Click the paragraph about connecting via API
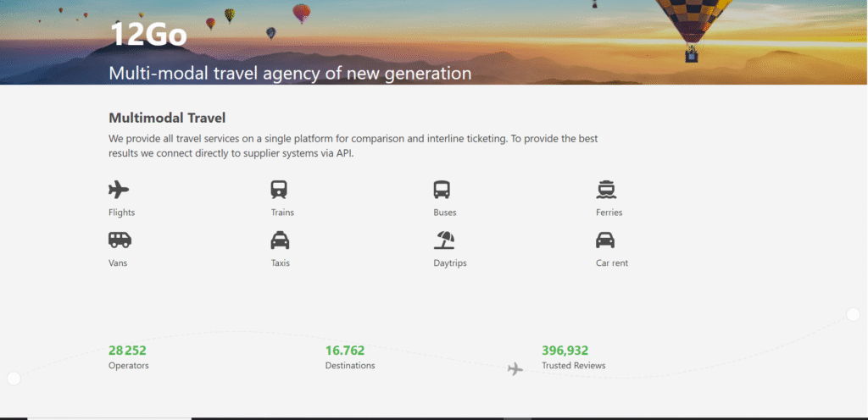 click(353, 146)
